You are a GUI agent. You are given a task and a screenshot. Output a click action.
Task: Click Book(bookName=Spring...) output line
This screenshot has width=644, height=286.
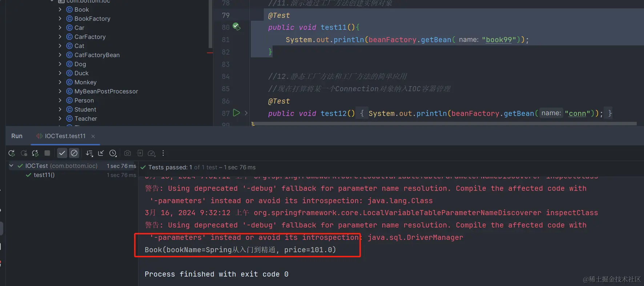pos(240,250)
